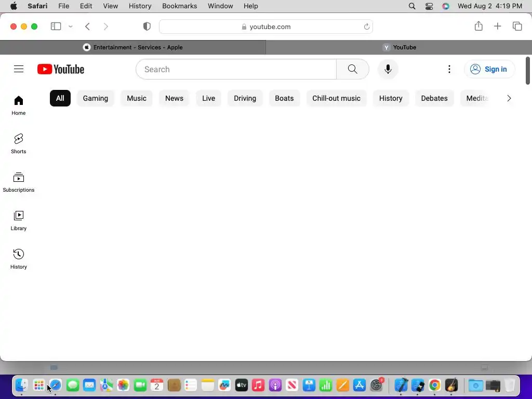
Task: Click the magnifying glass search button
Action: tap(353, 69)
